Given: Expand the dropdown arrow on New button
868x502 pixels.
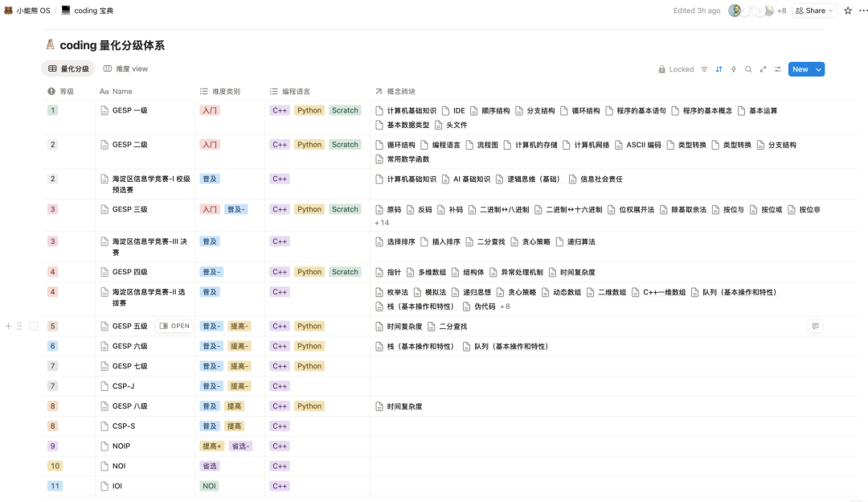Looking at the screenshot, I should (x=819, y=69).
